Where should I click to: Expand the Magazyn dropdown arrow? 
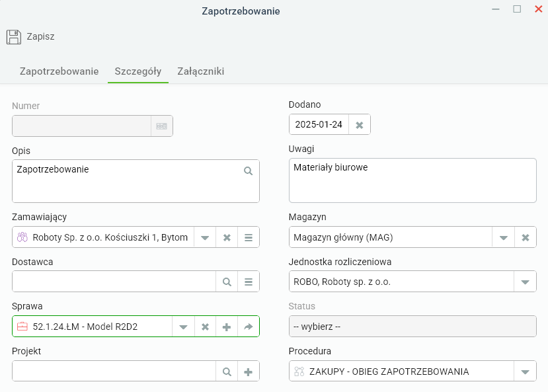click(x=503, y=238)
